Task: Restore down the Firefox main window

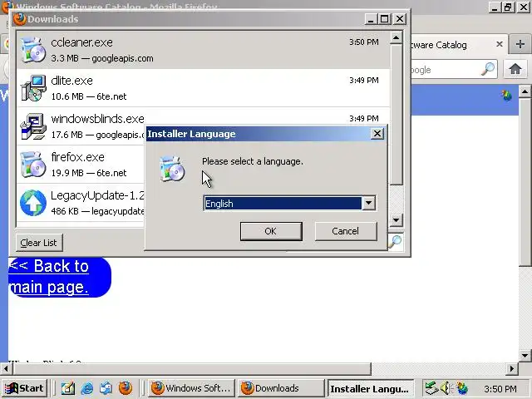Action: pyautogui.click(x=508, y=7)
